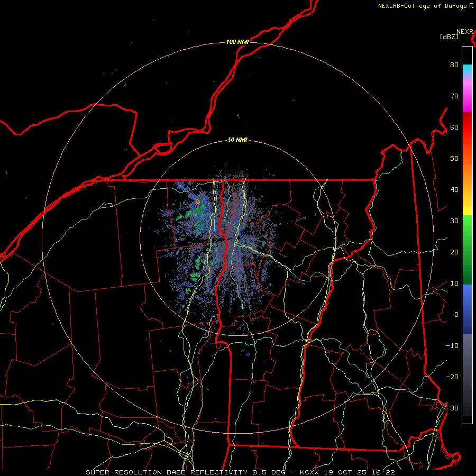Click the 40 value on dBZ scale
This screenshot has width=476, height=476.
pos(454,190)
